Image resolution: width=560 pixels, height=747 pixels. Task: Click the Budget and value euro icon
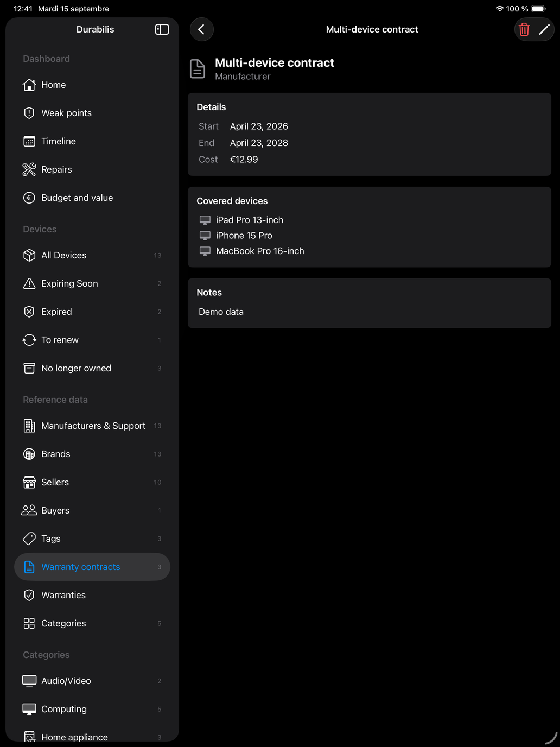point(29,198)
